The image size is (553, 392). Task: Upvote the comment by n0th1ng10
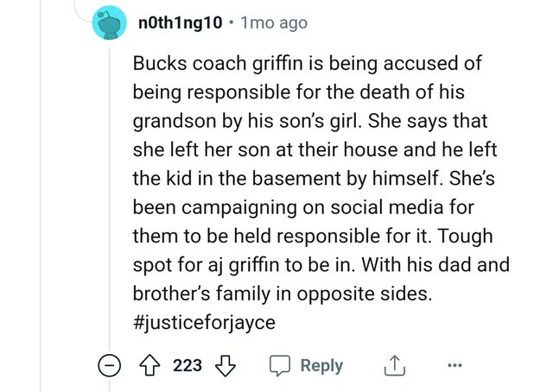click(153, 365)
